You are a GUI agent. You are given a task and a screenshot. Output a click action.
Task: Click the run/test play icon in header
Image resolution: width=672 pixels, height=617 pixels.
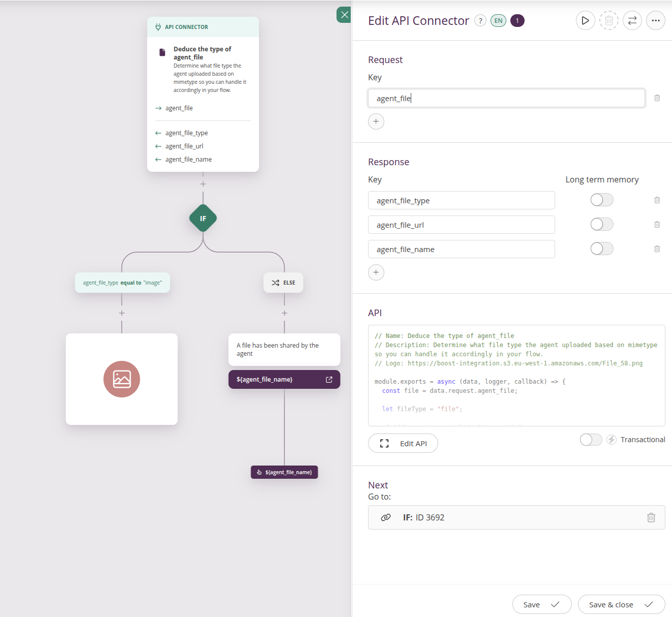585,21
